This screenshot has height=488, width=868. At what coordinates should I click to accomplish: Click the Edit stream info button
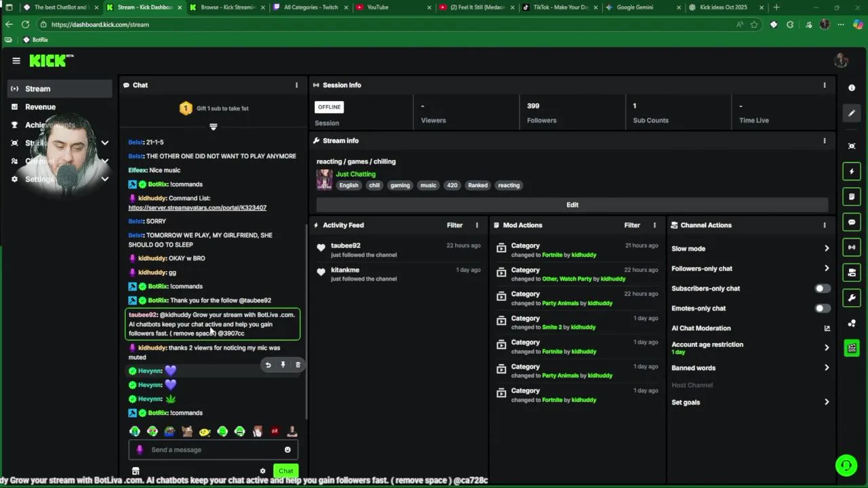point(572,205)
